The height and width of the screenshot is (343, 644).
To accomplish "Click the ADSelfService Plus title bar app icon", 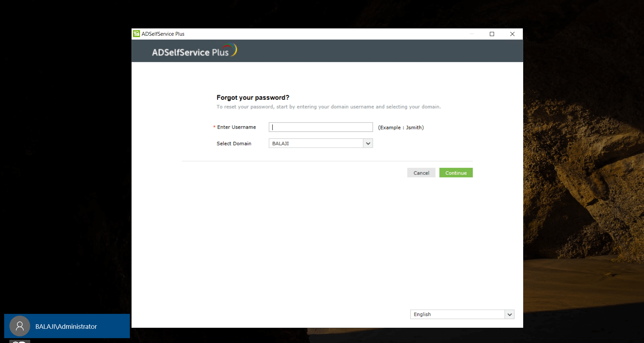I will tap(136, 34).
